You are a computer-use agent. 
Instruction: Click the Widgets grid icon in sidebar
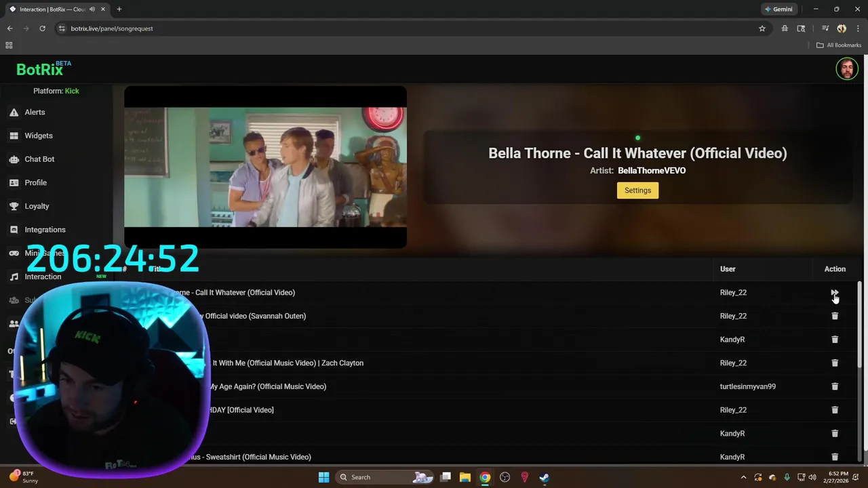click(14, 136)
